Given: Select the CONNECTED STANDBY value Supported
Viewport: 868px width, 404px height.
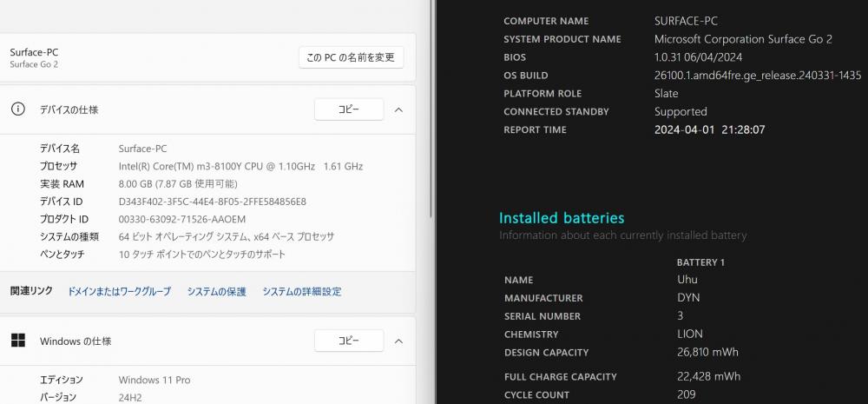Looking at the screenshot, I should [681, 111].
